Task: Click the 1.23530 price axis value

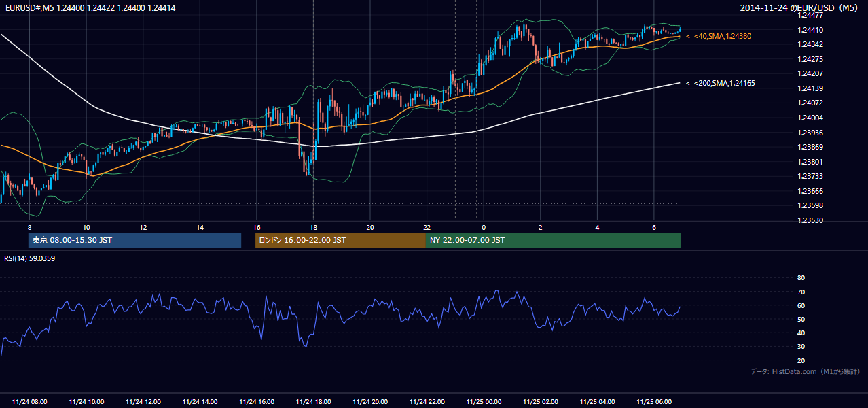Action: [811, 220]
